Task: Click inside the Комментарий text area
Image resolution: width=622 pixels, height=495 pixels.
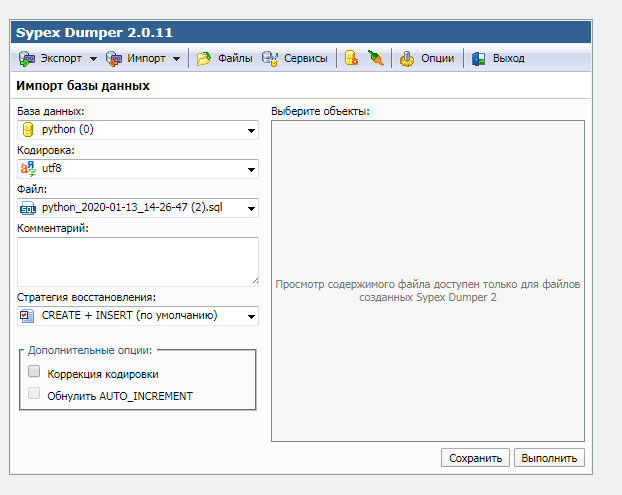Action: (x=138, y=262)
